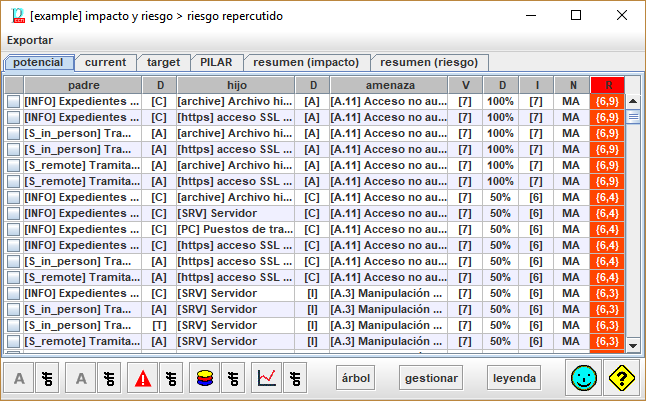The image size is (646, 401).
Task: Tick the checkbox in the first table row
Action: pos(13,101)
